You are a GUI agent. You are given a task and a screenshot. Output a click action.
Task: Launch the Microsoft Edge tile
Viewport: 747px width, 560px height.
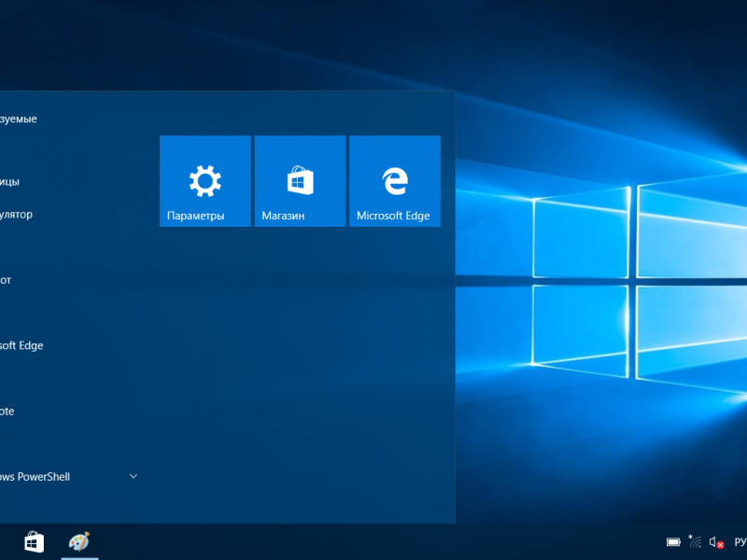tap(395, 181)
